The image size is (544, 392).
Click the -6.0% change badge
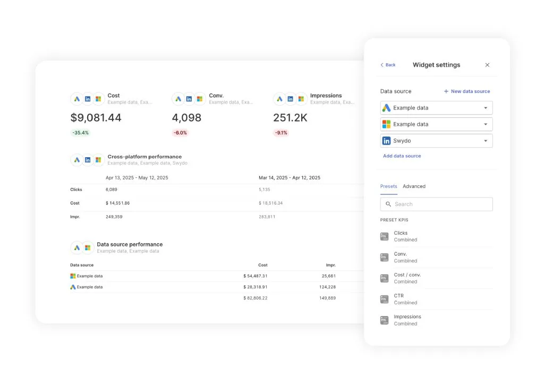[180, 133]
